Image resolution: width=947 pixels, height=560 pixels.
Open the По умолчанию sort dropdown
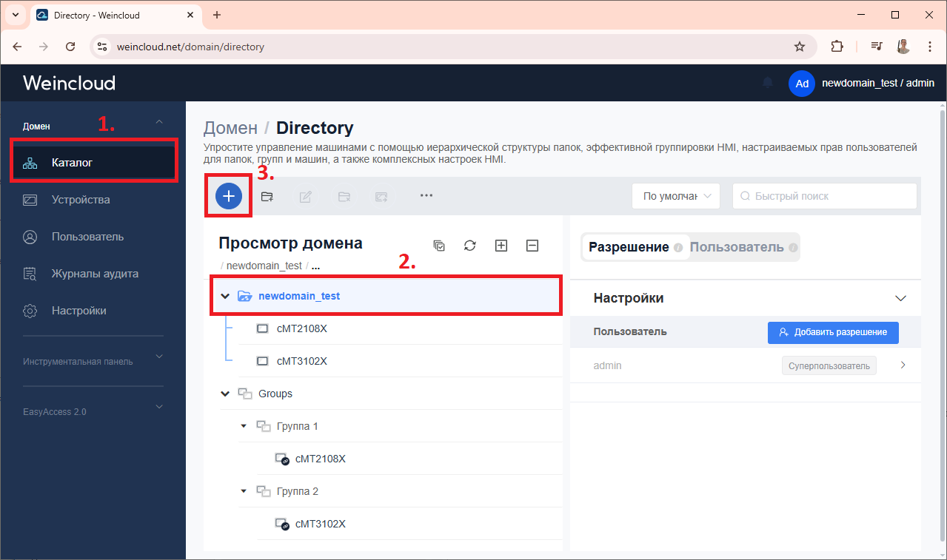point(676,196)
